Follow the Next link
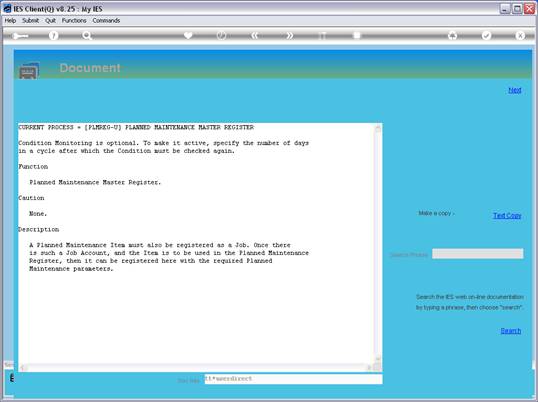Viewport: 538px width, 402px height. point(515,90)
